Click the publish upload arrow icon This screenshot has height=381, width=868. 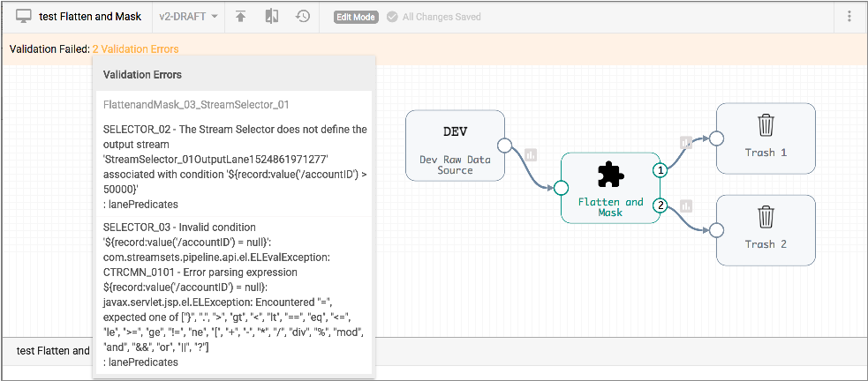point(240,17)
